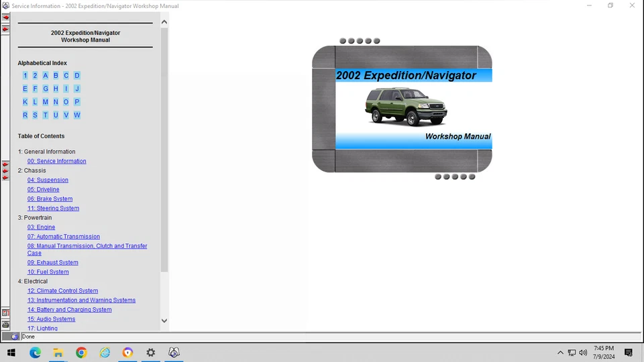The height and width of the screenshot is (362, 644).
Task: Open the Windows Start menu
Action: [11, 353]
